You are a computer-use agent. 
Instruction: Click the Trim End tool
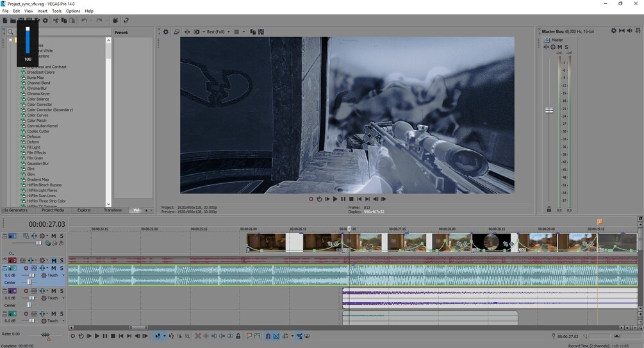coord(222,336)
